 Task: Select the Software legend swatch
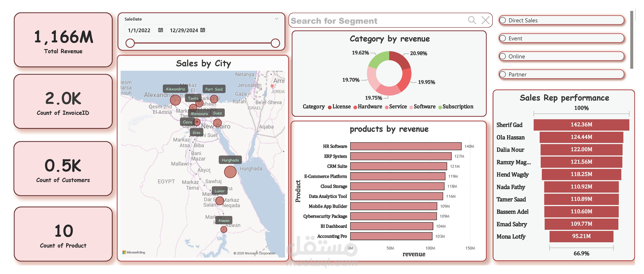411,107
